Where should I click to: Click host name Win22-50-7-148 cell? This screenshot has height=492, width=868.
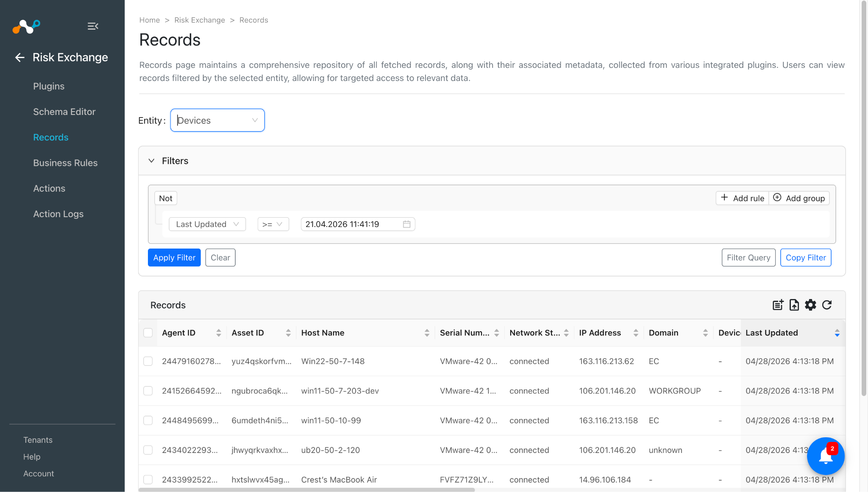333,361
